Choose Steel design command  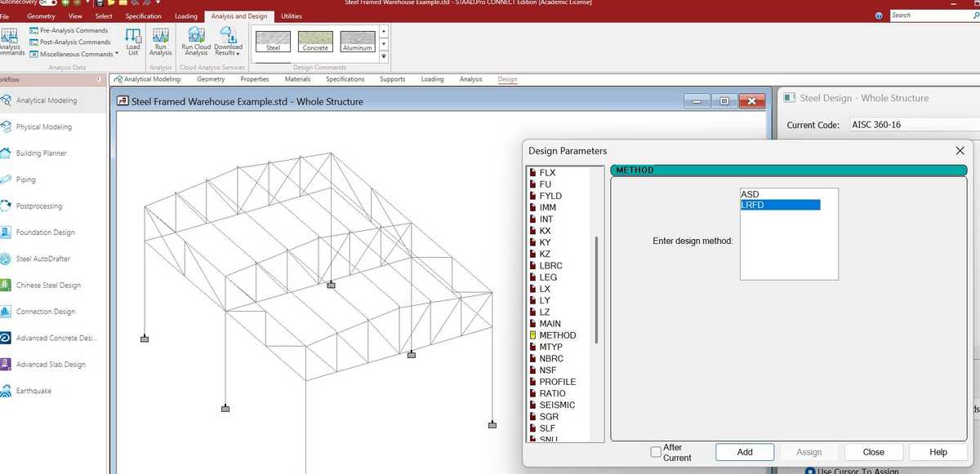coord(273,42)
